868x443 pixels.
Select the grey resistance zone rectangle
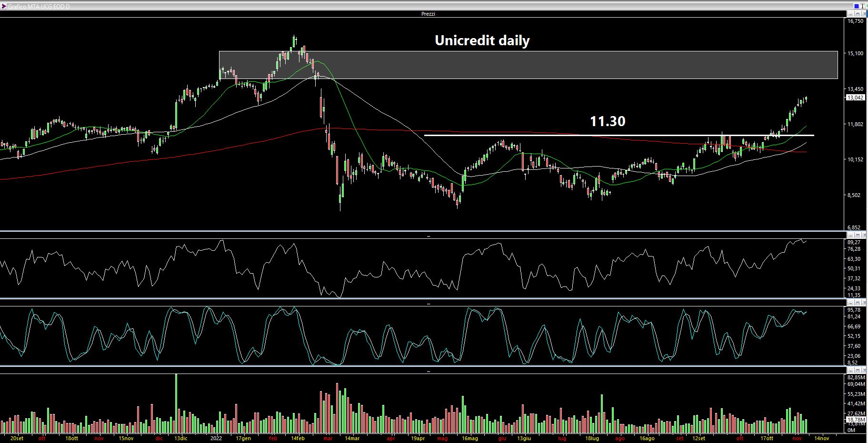pos(528,65)
